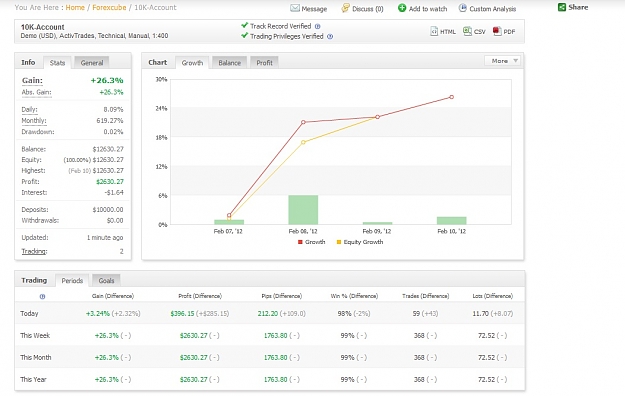Click Today's 98% win rate

344,313
